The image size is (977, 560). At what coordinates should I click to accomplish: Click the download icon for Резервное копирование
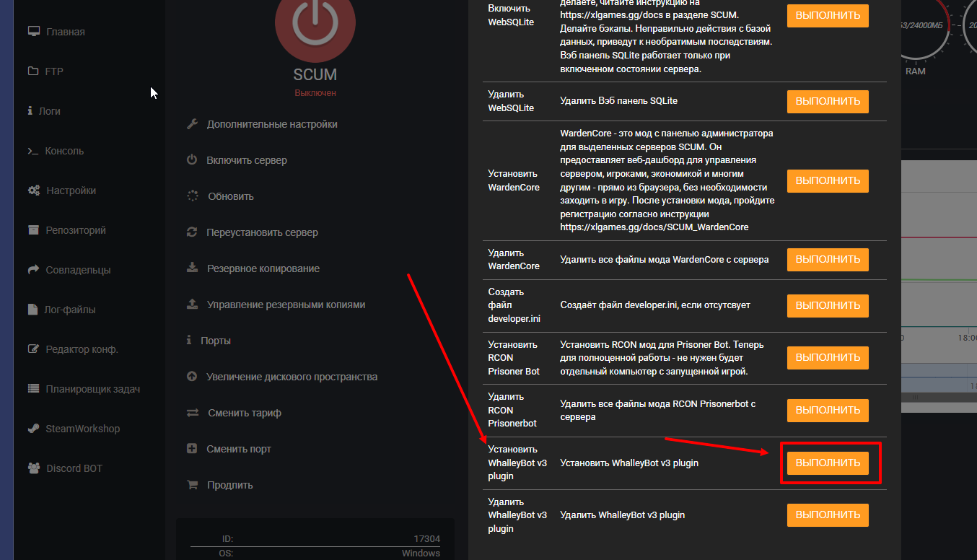pos(192,268)
